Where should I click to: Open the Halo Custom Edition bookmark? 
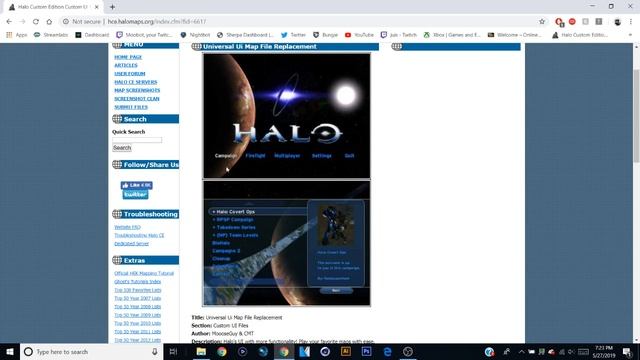(x=580, y=35)
